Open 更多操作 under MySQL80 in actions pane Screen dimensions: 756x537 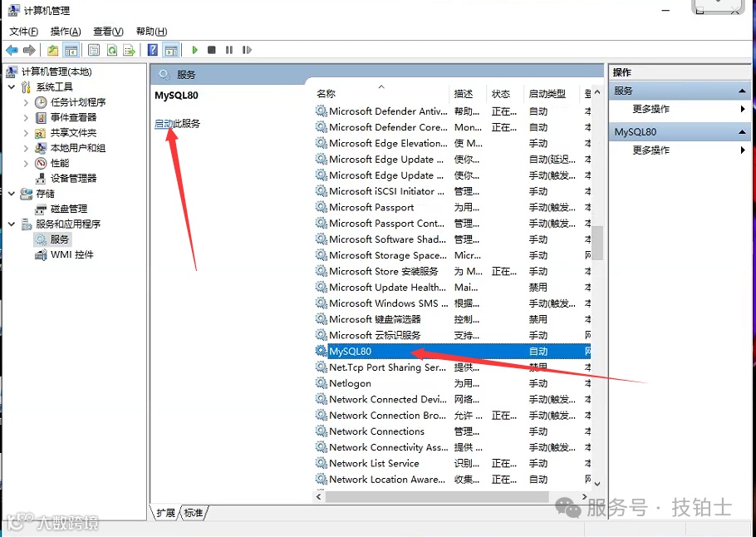[650, 150]
